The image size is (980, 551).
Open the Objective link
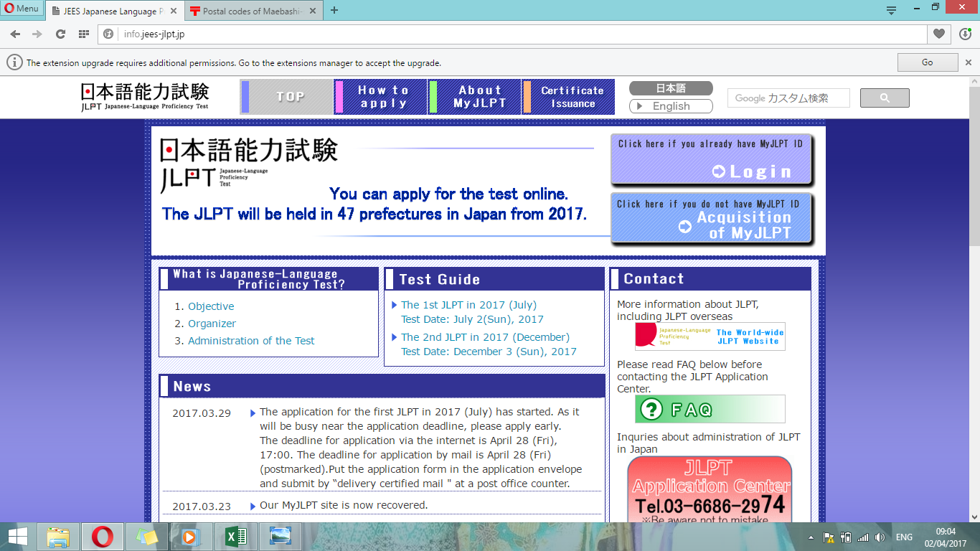click(211, 306)
